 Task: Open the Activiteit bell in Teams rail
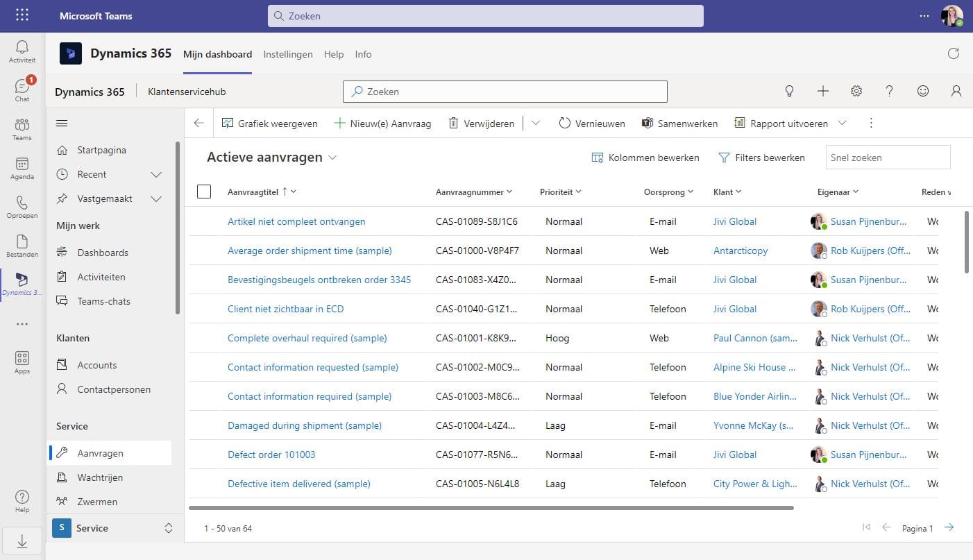22,51
